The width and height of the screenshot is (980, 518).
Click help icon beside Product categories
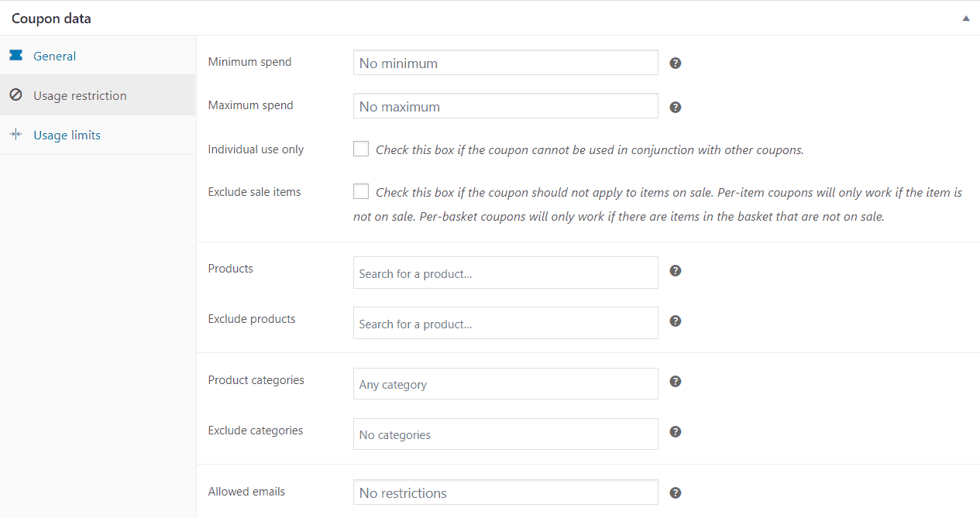coord(676,381)
